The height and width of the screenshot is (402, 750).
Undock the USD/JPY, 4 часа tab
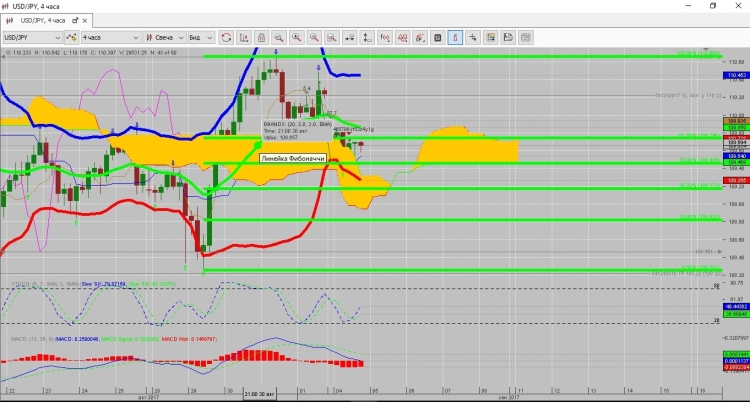point(75,21)
